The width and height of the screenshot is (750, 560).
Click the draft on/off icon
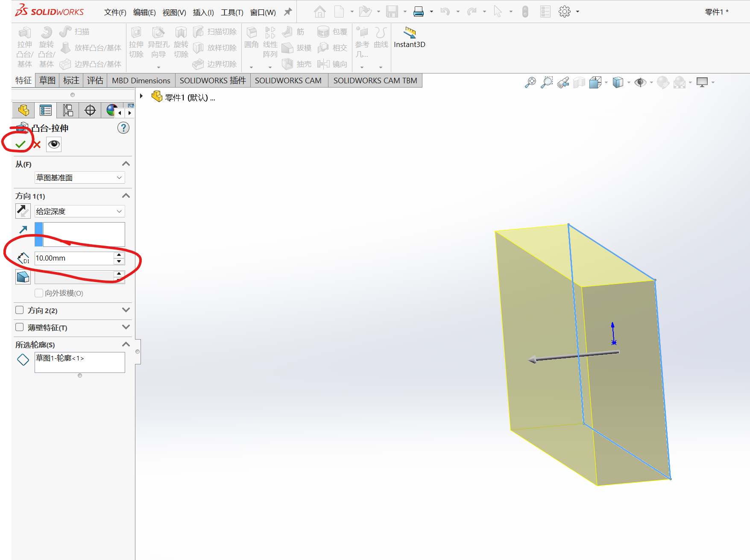click(23, 277)
